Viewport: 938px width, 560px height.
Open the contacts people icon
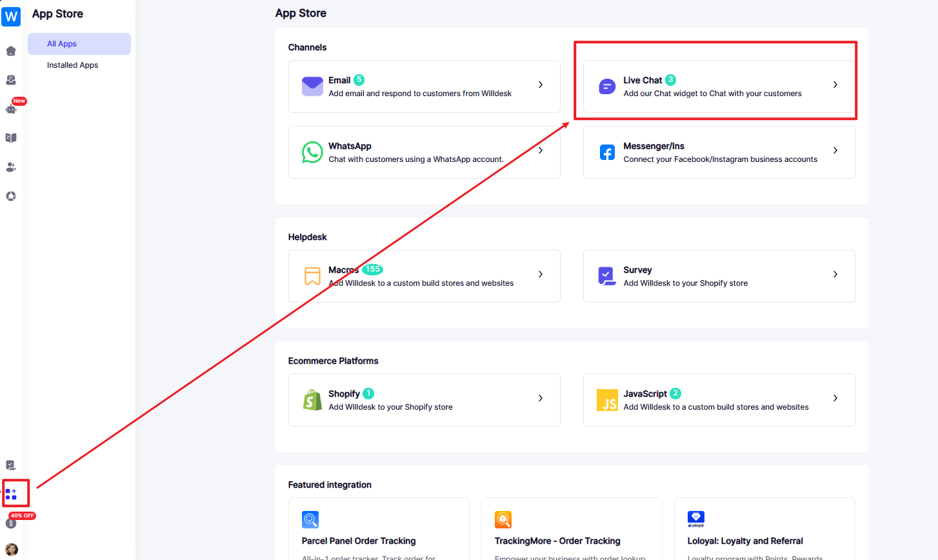[11, 167]
